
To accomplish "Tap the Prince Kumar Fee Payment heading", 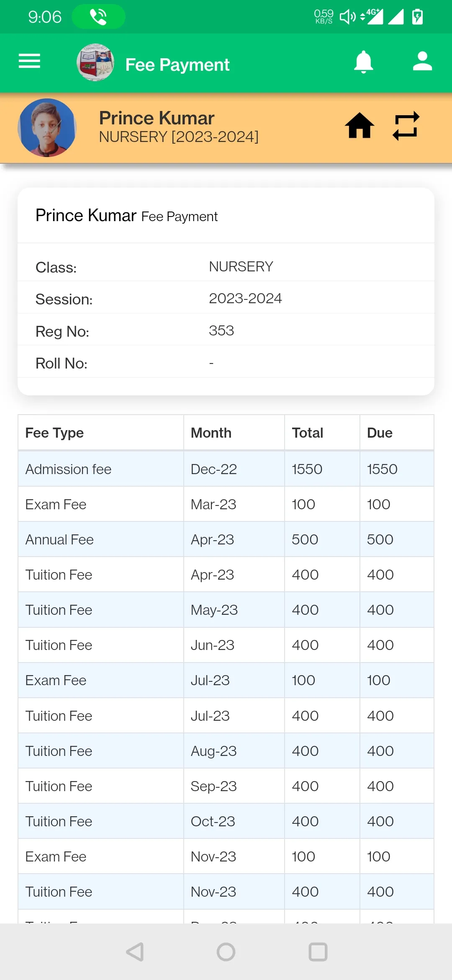I will tap(126, 216).
